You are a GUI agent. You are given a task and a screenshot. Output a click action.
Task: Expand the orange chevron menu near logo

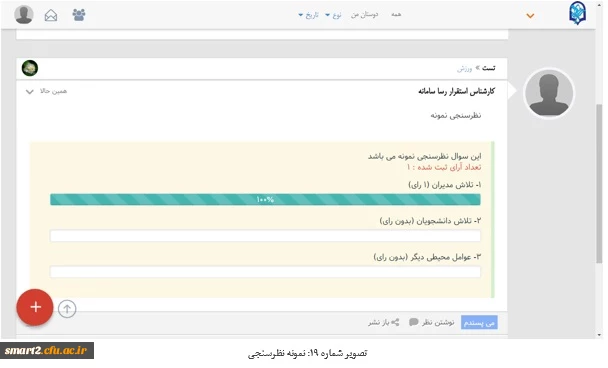(530, 16)
